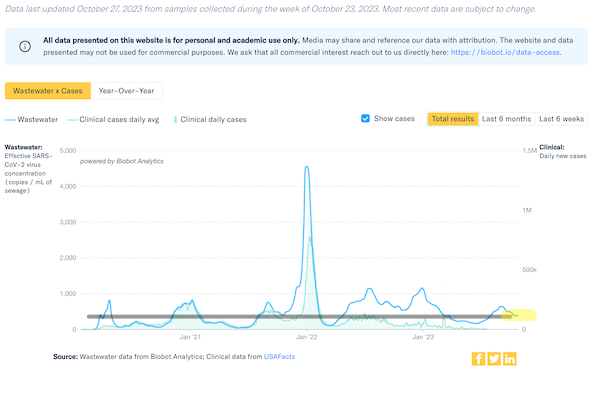Share the chart on LinkedIn
Screen dimensions: 600x412
click(510, 359)
